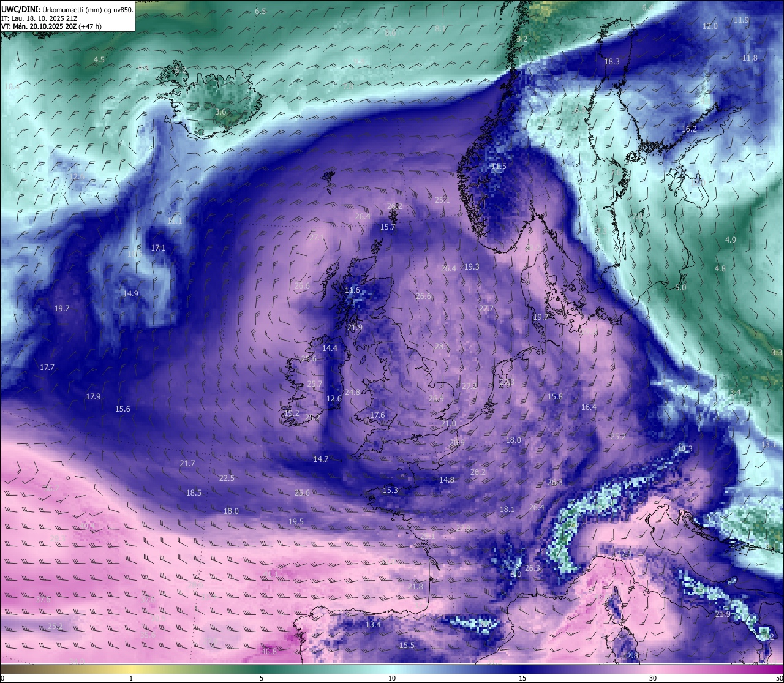Click the 14.7 value south of Ireland

click(321, 459)
